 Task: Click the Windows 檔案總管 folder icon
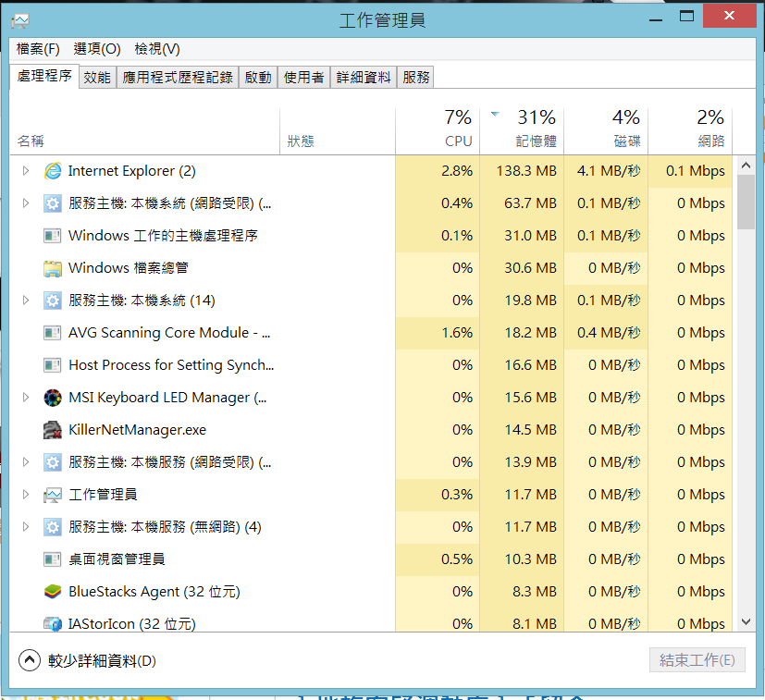pyautogui.click(x=53, y=268)
